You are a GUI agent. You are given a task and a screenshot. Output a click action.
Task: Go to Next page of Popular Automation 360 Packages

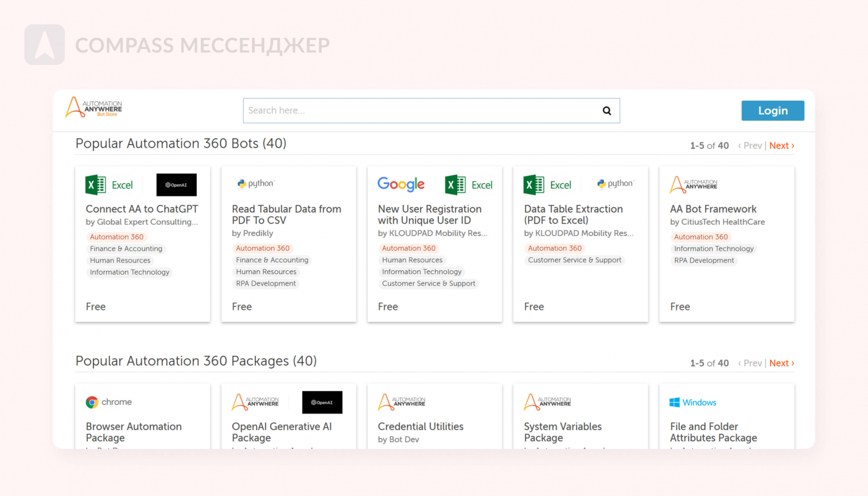coord(782,363)
